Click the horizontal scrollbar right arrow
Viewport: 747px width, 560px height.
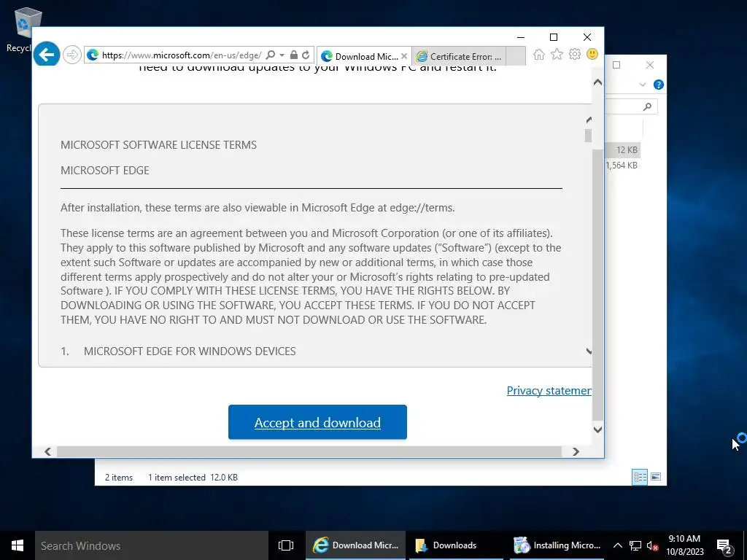(x=576, y=451)
